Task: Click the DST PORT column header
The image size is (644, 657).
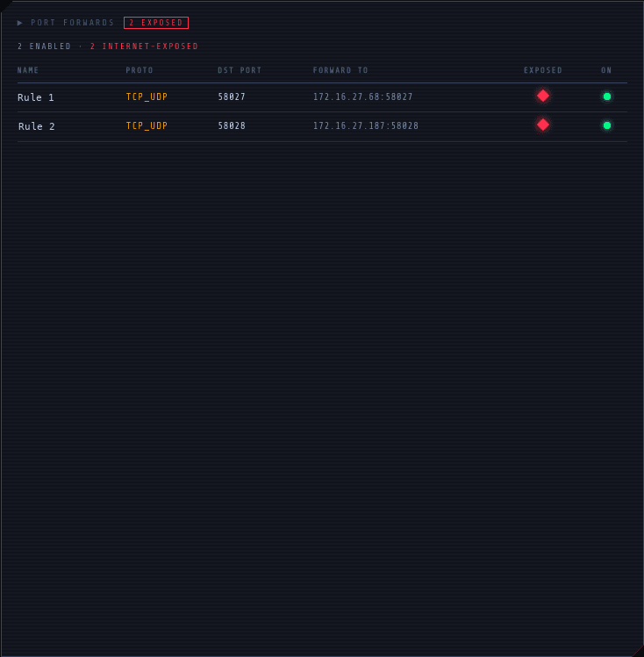Action: (x=240, y=70)
